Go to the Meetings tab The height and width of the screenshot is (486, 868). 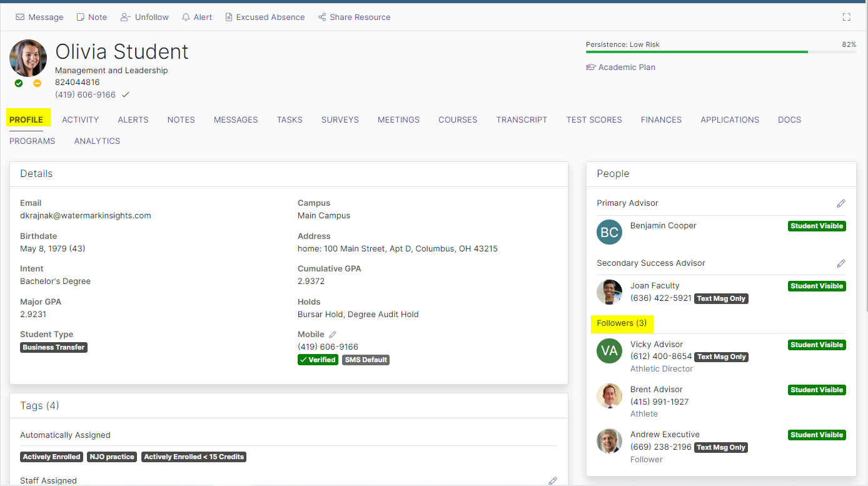pos(398,119)
